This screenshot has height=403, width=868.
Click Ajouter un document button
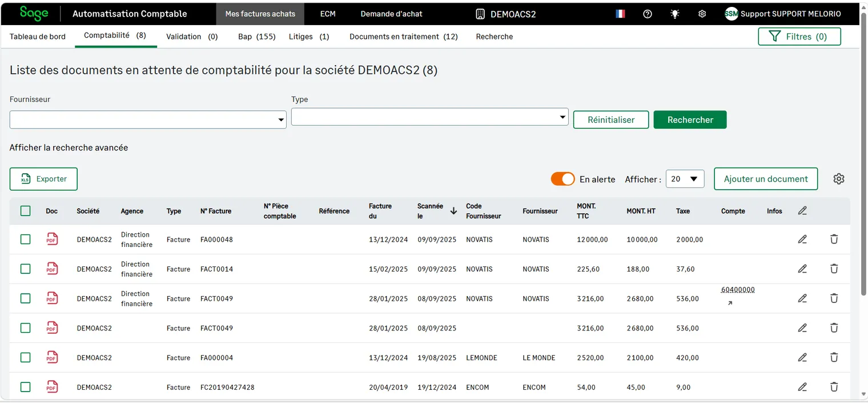766,179
